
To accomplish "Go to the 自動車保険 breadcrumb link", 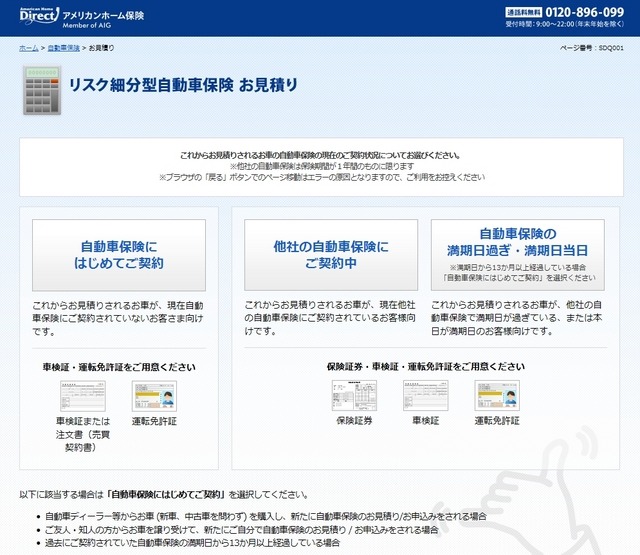I will [64, 48].
